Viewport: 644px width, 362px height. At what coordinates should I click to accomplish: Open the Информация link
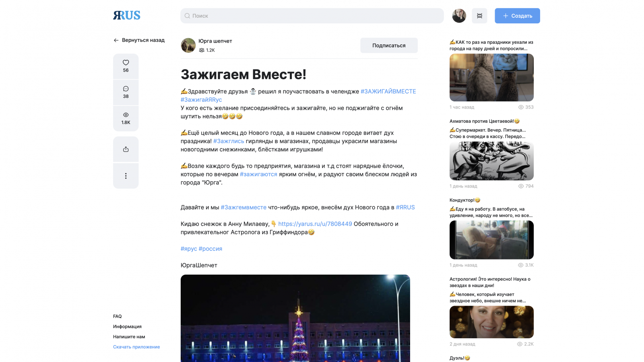[x=127, y=327]
